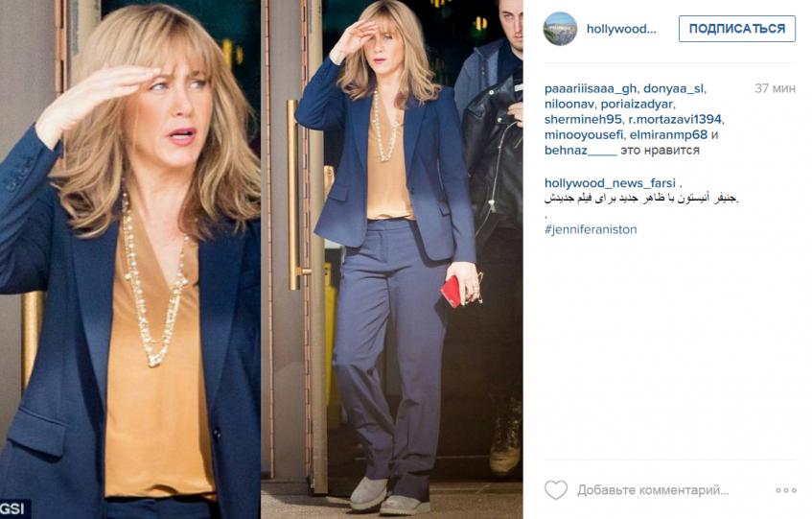
Task: Click the right full-length photo of the post
Action: click(x=392, y=259)
